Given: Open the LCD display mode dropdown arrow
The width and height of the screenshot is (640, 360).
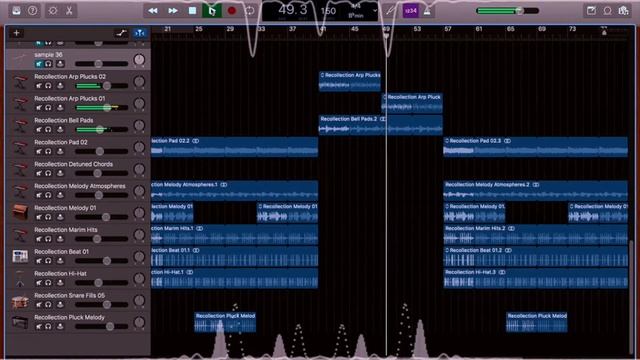Looking at the screenshot, I should click(375, 11).
